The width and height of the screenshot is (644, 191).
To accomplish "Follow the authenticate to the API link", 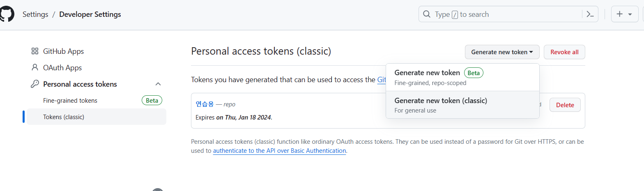I will point(279,151).
